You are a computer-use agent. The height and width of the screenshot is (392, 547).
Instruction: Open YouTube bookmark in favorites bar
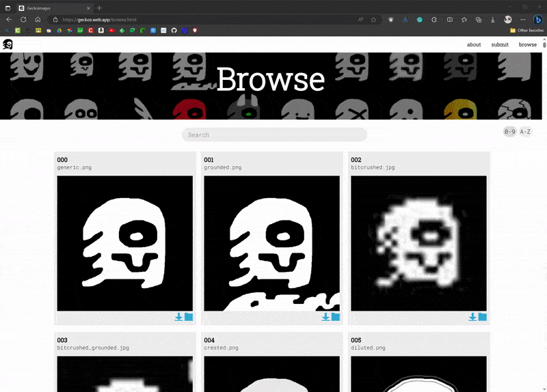[111, 30]
